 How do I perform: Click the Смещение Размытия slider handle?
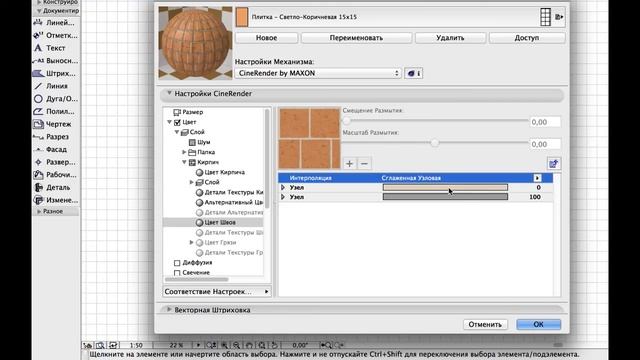347,121
